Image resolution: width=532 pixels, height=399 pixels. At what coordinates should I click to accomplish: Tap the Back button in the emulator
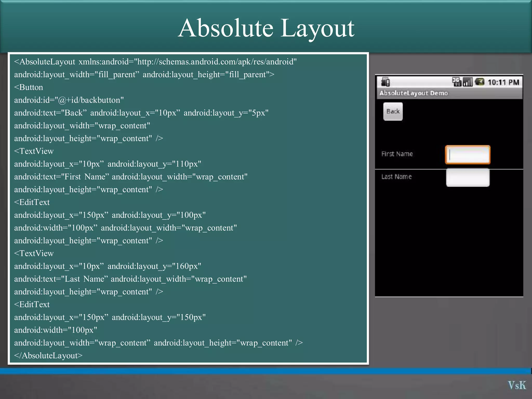coord(393,111)
